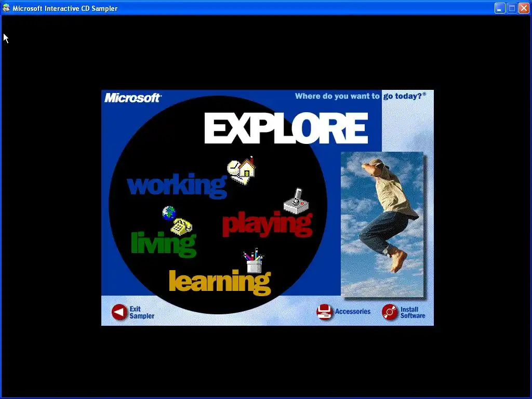Click the Install Software text label

[413, 312]
